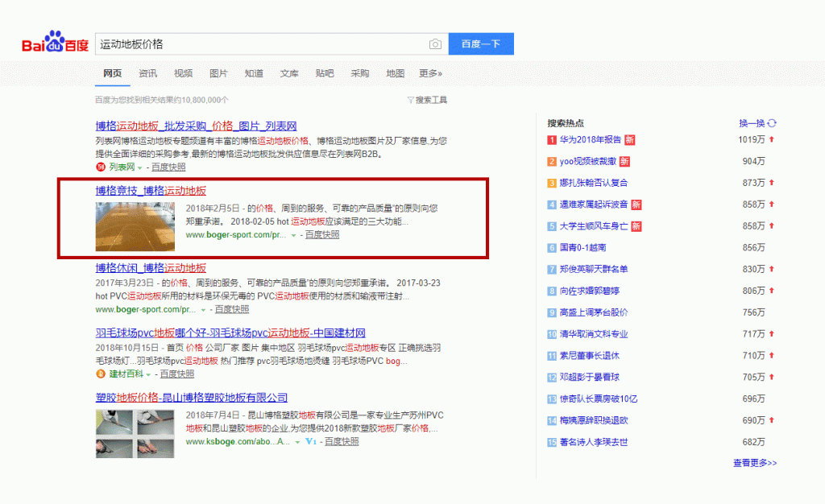Switch to the 图片 tab
Viewport: 825px width, 504px height.
pos(218,73)
